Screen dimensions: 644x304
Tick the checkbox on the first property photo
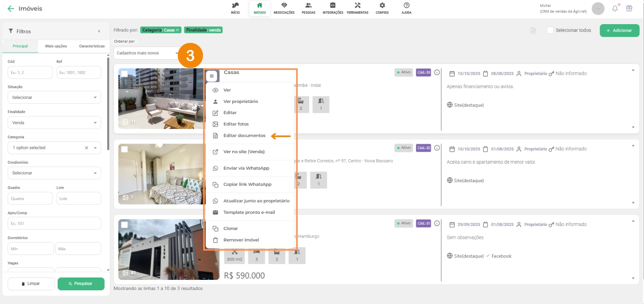pyautogui.click(x=125, y=74)
